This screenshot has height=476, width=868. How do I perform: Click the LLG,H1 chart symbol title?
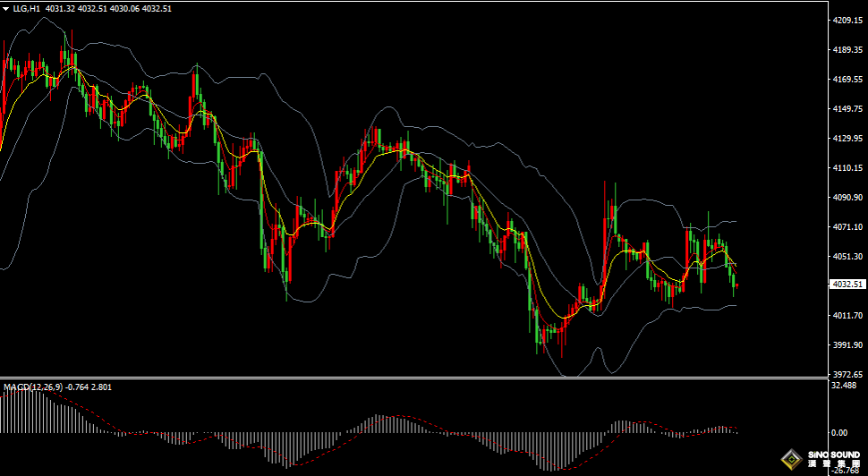point(27,9)
